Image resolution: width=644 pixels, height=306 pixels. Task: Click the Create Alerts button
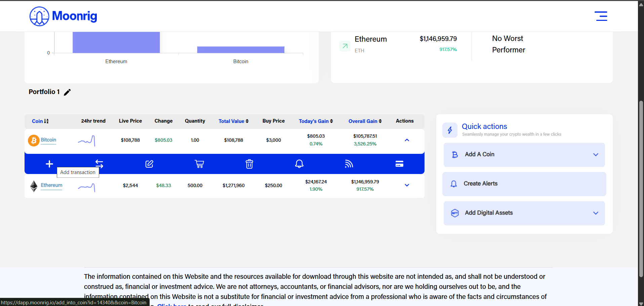[524, 184]
